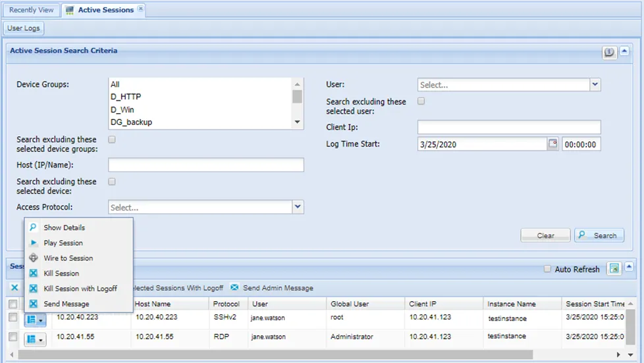Click the search criteria info icon
This screenshot has width=644, height=363.
pyautogui.click(x=610, y=52)
